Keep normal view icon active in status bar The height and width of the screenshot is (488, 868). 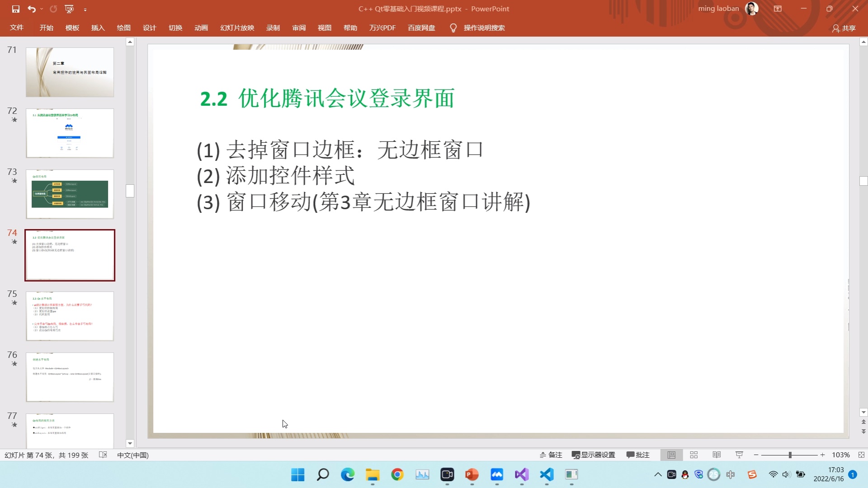(x=672, y=455)
